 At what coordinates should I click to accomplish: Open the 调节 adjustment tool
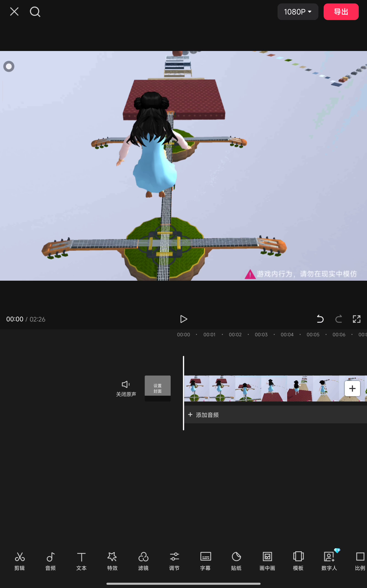click(174, 561)
